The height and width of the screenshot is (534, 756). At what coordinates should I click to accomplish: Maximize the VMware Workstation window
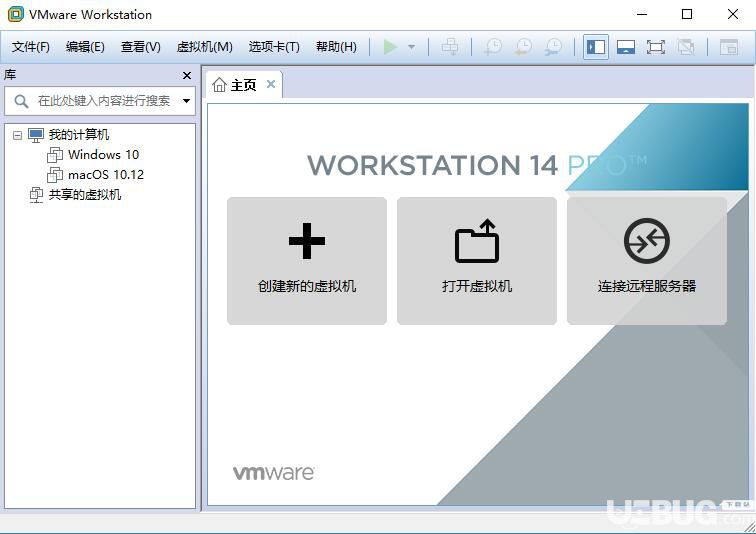[687, 14]
